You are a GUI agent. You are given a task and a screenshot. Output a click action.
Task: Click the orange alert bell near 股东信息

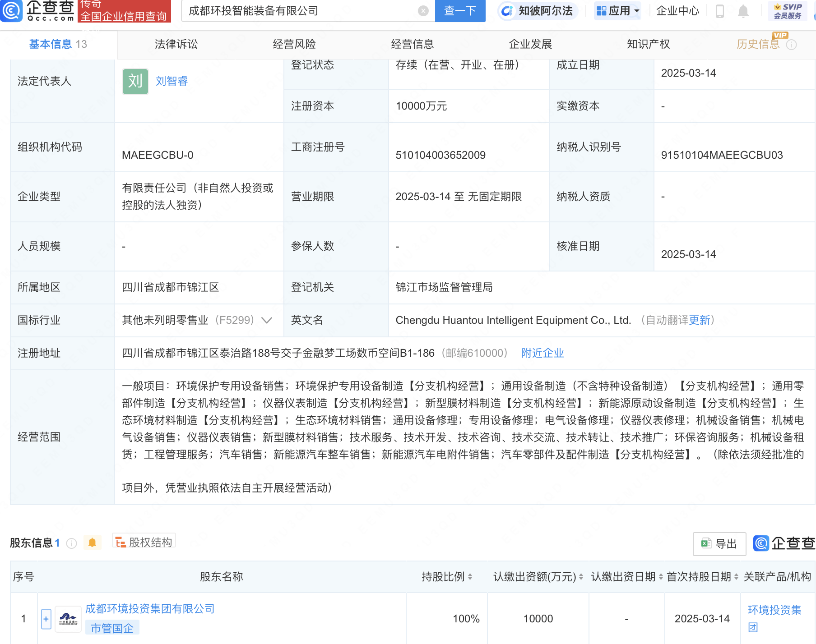coord(92,543)
